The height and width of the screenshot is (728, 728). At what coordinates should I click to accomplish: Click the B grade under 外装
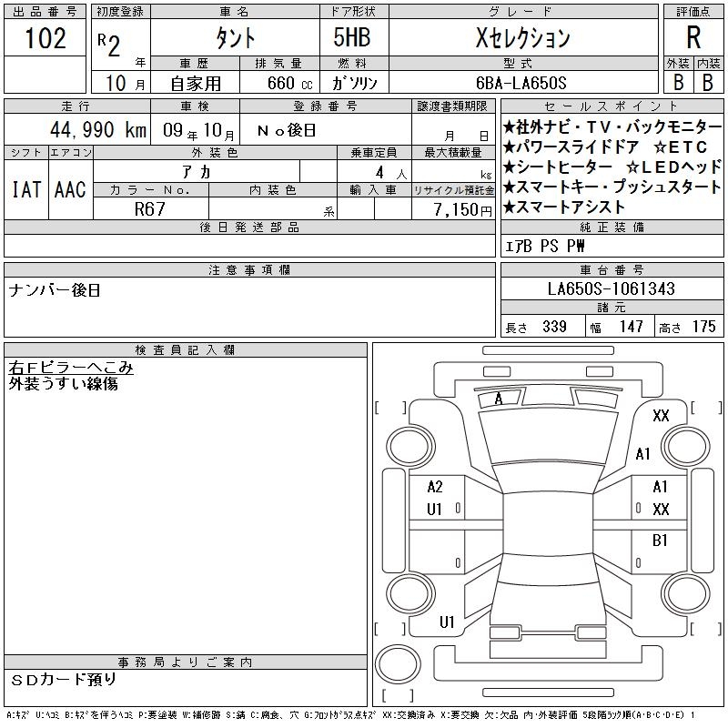point(678,82)
